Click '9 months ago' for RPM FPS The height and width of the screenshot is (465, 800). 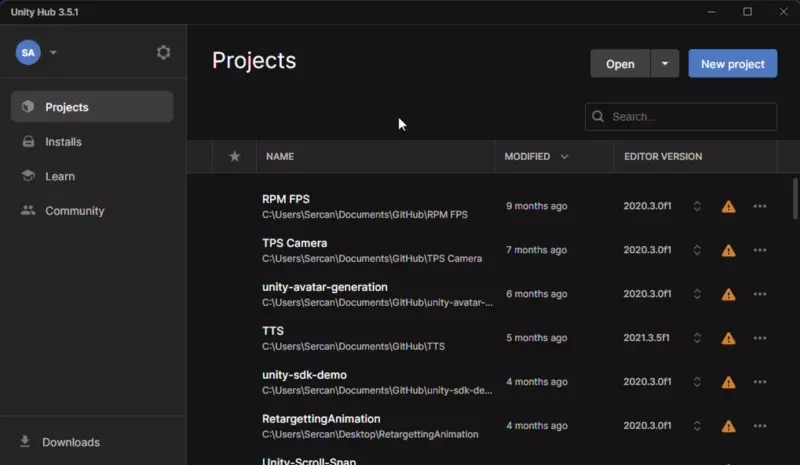[536, 206]
